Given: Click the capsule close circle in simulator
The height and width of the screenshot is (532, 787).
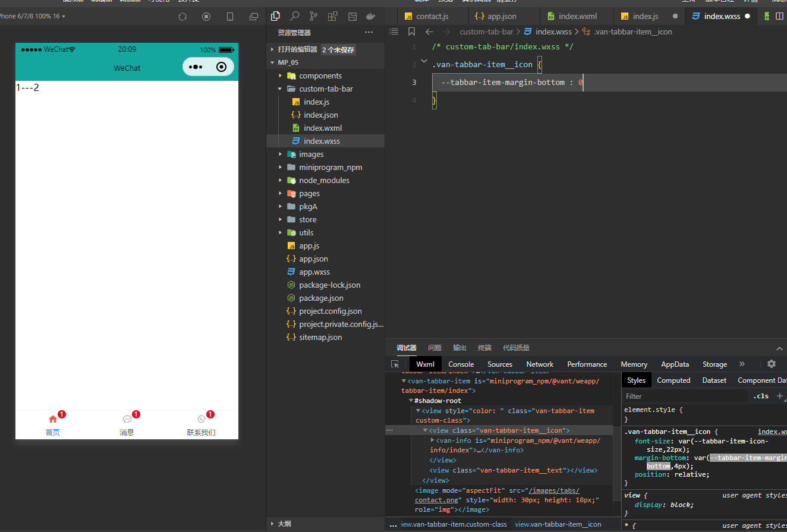Looking at the screenshot, I should point(222,67).
